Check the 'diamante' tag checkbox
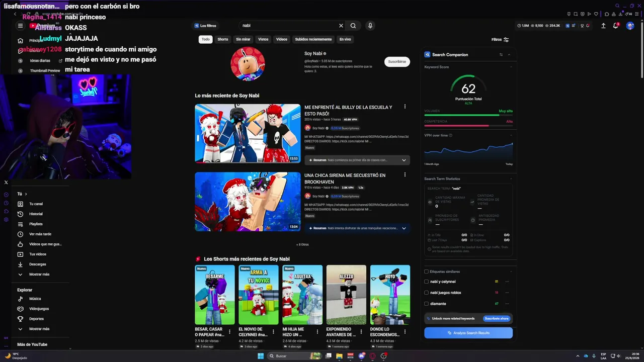644x362 pixels. click(x=427, y=304)
